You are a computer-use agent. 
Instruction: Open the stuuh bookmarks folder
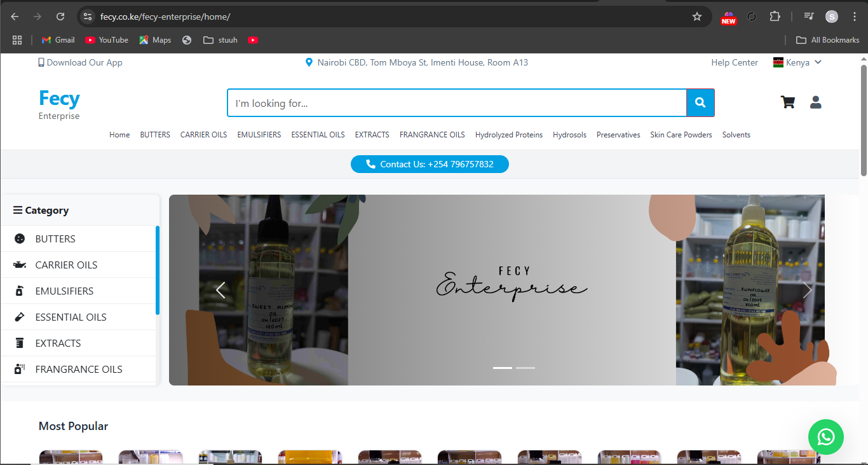pos(220,40)
